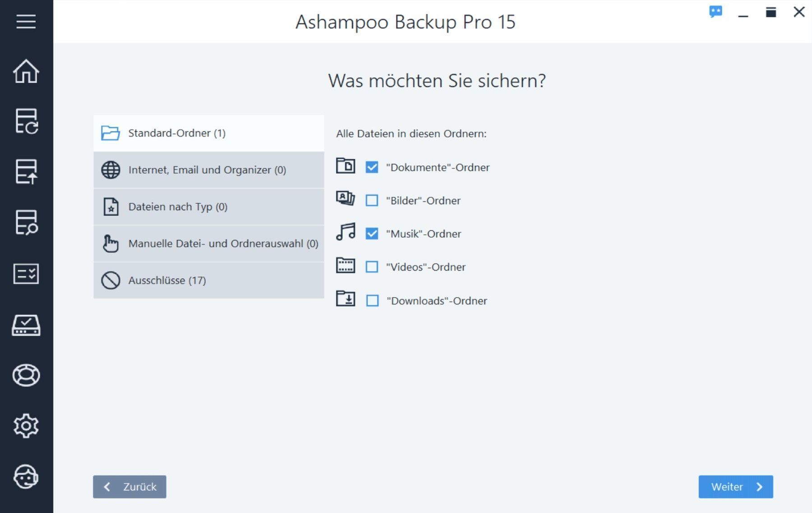Uncheck the "Dokumente"-Ordner checkbox

[x=372, y=167]
